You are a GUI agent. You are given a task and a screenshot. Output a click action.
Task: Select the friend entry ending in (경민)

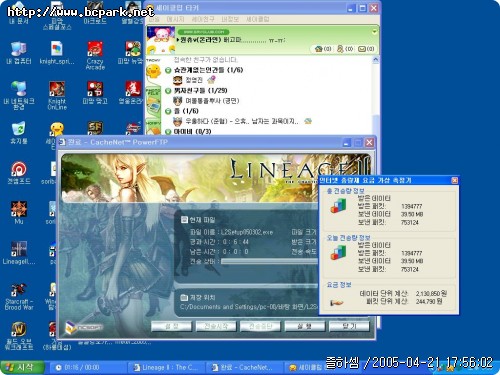coord(206,101)
